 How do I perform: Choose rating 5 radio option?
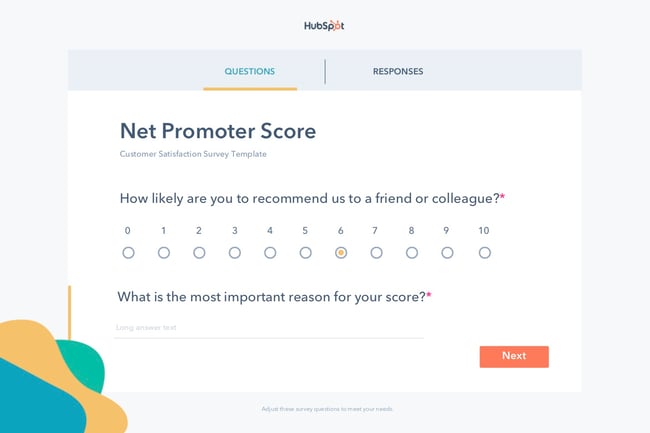[306, 253]
